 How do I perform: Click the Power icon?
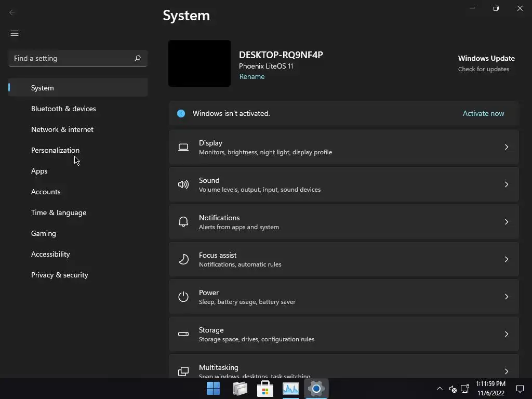click(x=183, y=297)
